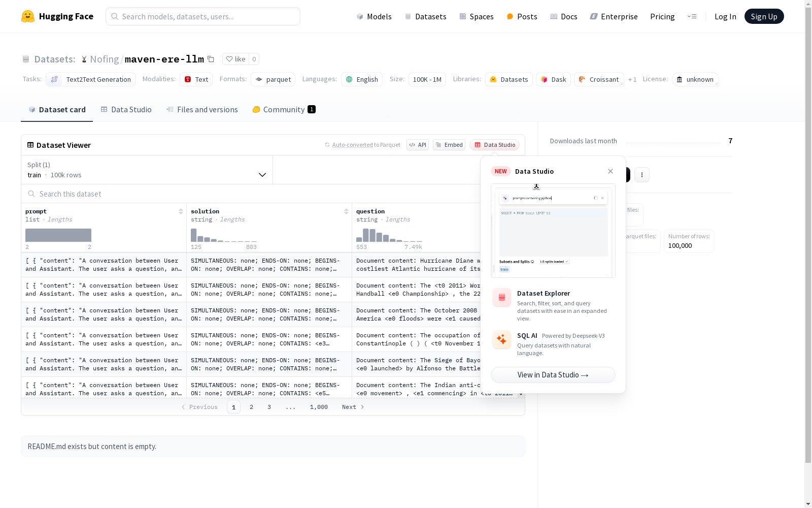Screen dimensions: 812x508
Task: Go to page 3 of results
Action: point(269,407)
